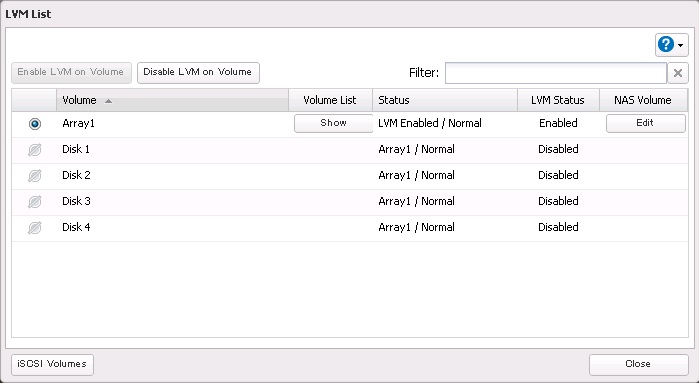Select the Disk 3 row name
699x383 pixels.
pos(76,201)
